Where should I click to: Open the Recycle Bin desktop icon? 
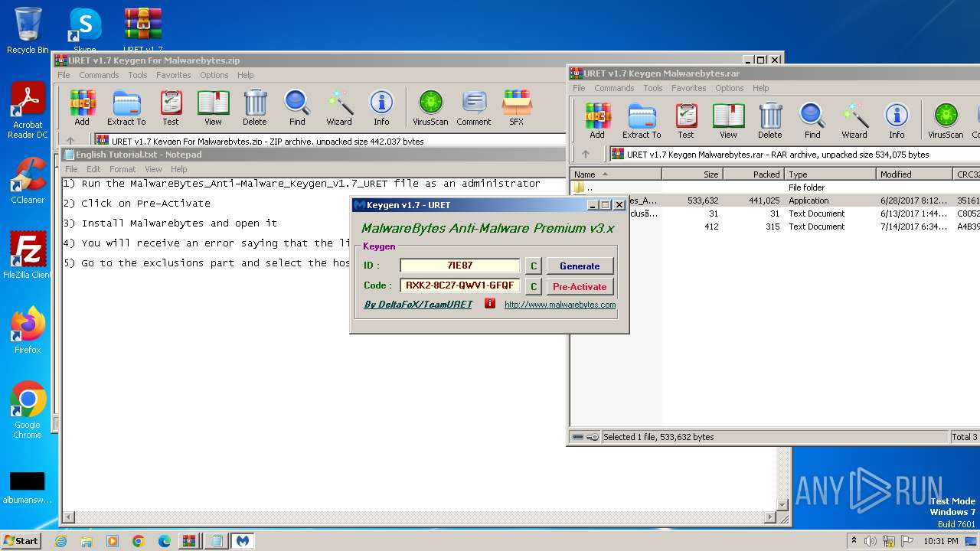pyautogui.click(x=28, y=31)
